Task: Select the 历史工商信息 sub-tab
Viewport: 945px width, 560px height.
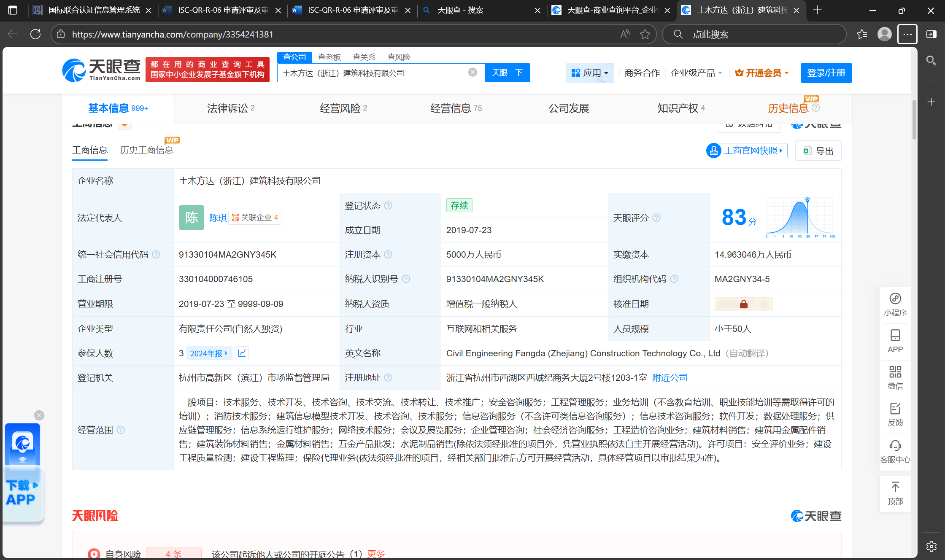Action: coord(146,150)
